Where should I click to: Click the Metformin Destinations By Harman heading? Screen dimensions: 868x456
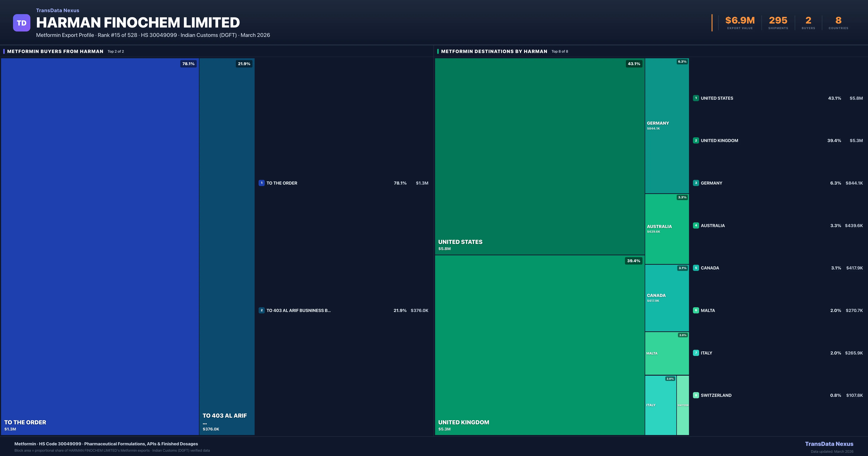[494, 51]
